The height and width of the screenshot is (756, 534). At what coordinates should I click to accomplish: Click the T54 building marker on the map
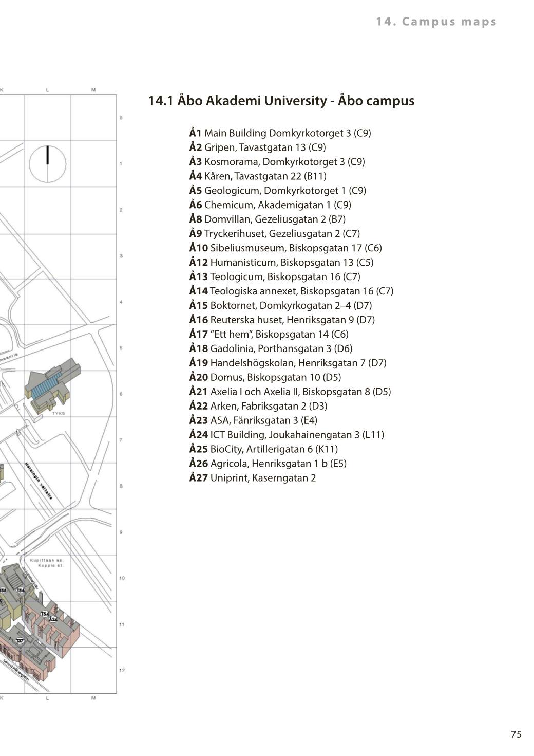click(x=45, y=614)
